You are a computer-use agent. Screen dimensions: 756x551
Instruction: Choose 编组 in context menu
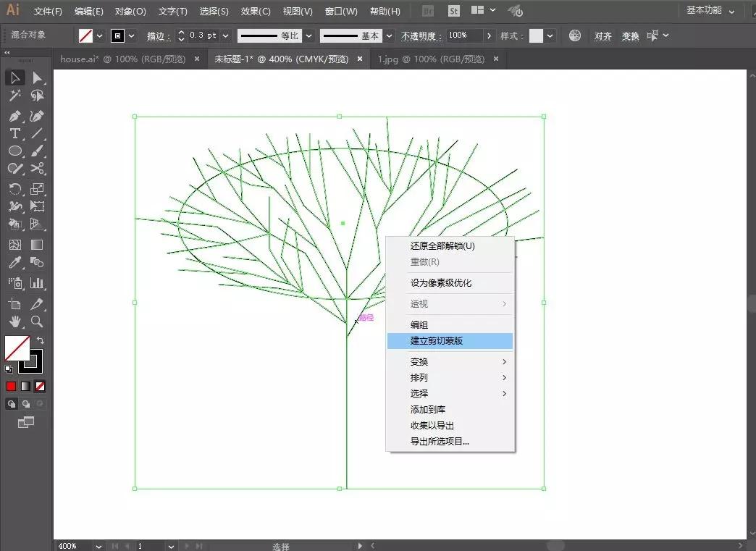450,325
